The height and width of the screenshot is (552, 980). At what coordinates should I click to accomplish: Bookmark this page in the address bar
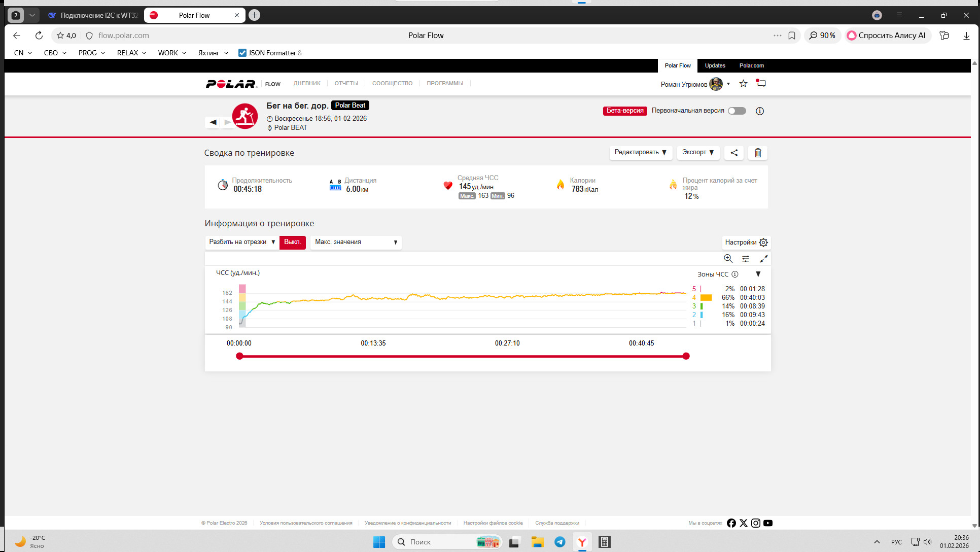coord(792,36)
